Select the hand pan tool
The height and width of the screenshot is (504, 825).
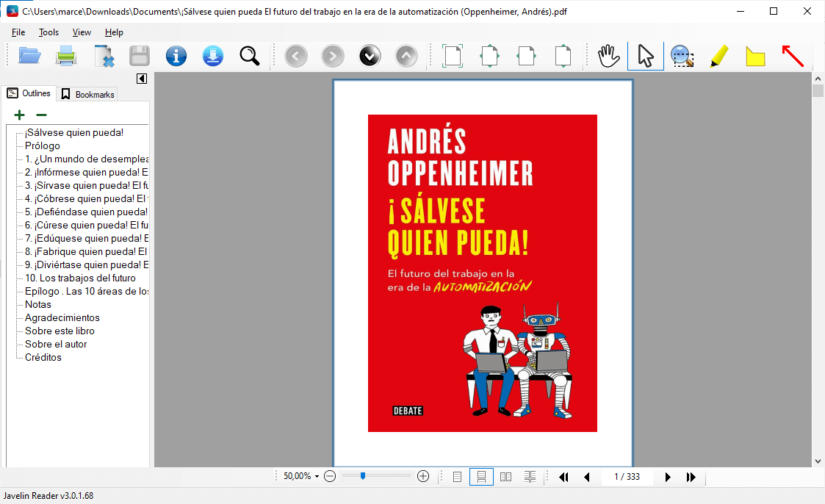(x=609, y=56)
